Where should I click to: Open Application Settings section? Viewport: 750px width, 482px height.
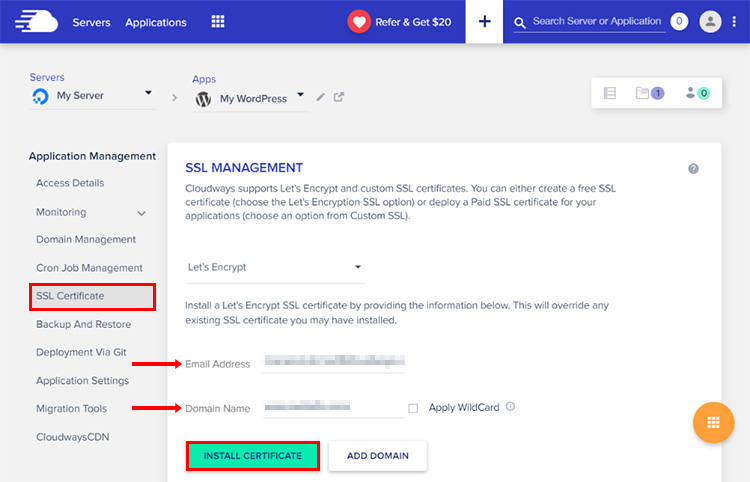[x=83, y=381]
